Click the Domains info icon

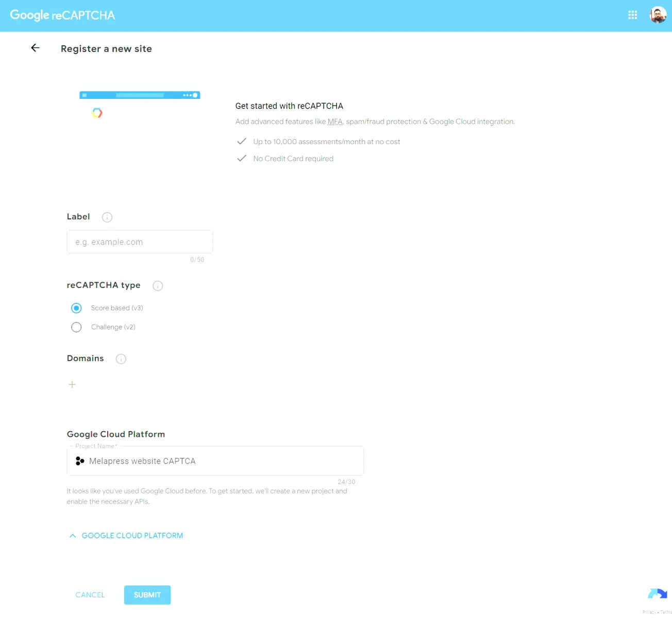tap(121, 359)
